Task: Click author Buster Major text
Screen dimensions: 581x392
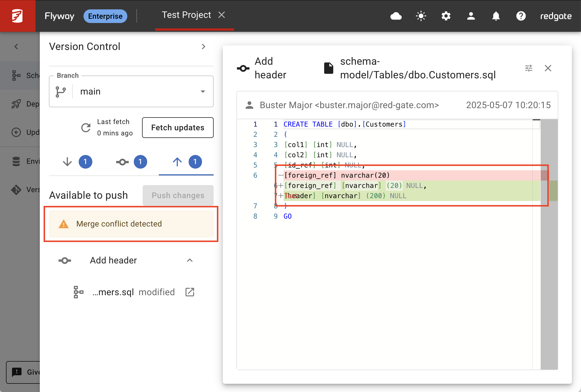Action: click(349, 105)
